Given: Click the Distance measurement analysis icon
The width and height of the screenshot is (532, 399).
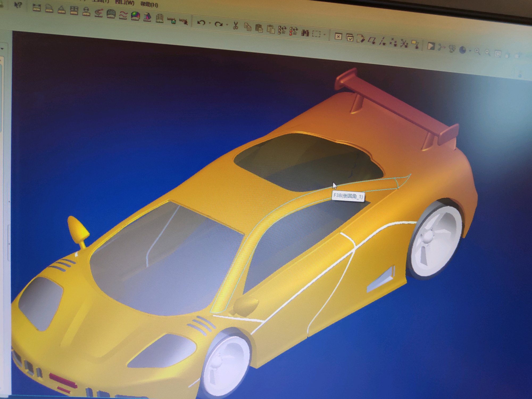Looking at the screenshot, I should point(37,7).
